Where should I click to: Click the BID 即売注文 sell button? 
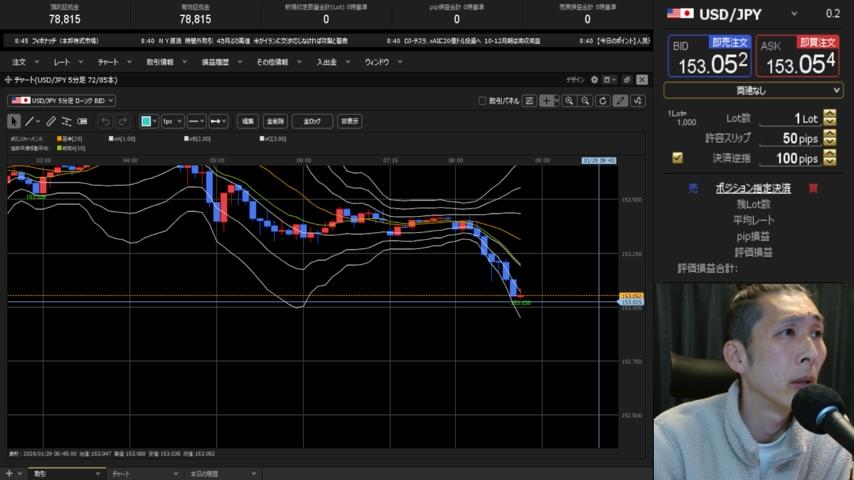tap(709, 57)
